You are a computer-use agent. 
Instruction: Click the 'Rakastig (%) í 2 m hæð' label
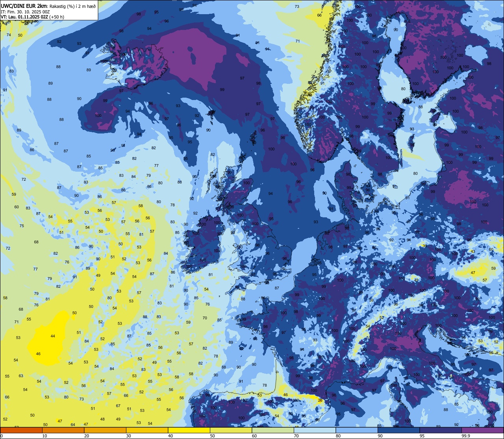(72, 6)
